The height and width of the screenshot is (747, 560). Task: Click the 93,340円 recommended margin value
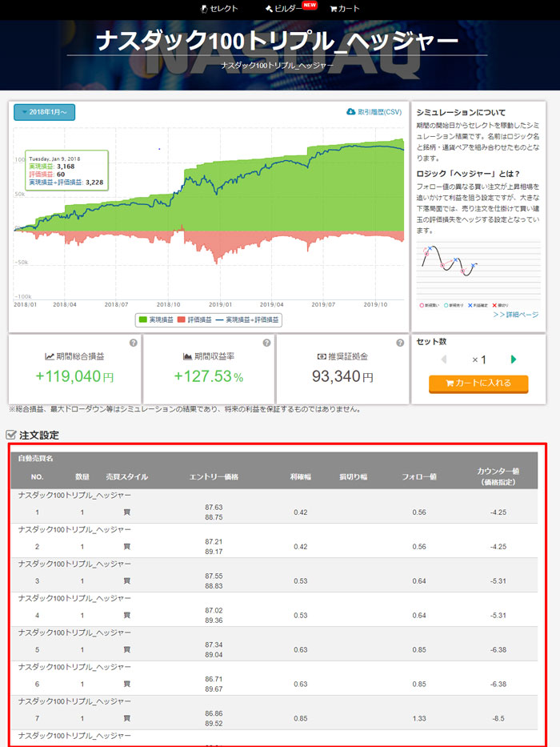(343, 376)
